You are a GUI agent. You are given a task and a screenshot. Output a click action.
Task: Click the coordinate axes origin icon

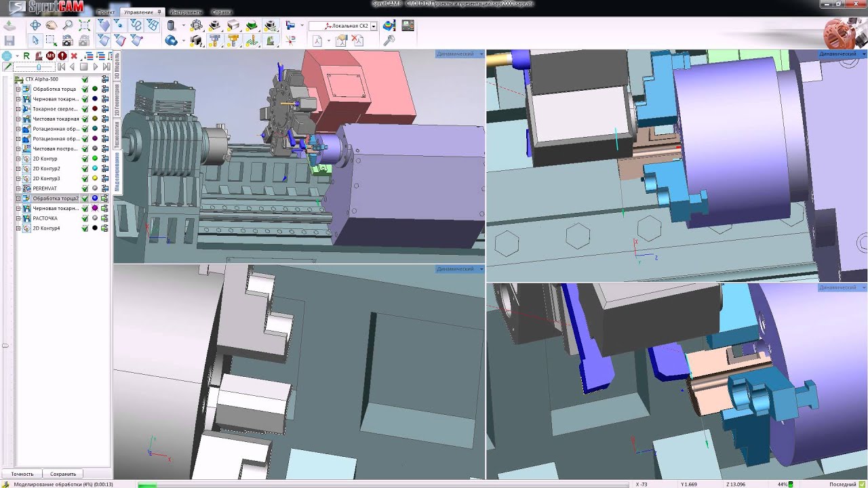[x=291, y=41]
